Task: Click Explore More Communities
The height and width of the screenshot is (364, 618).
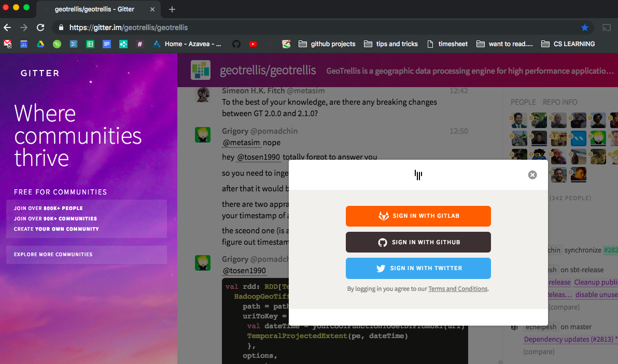Action: coord(86,255)
